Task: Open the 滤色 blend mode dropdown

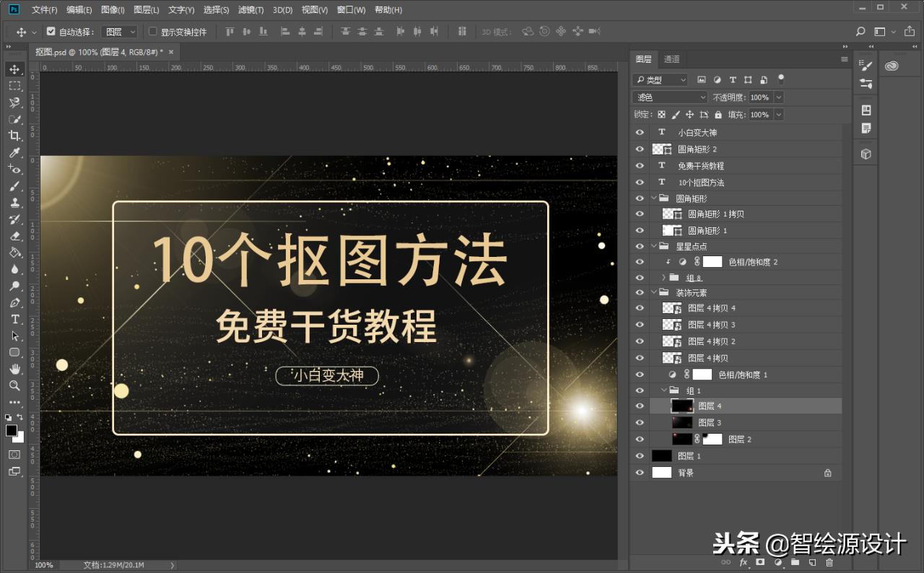Action: [668, 96]
